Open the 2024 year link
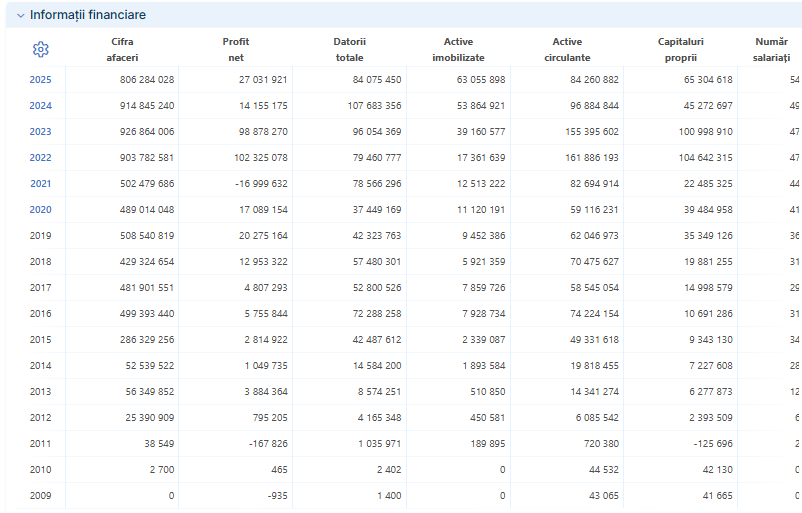 coord(40,106)
